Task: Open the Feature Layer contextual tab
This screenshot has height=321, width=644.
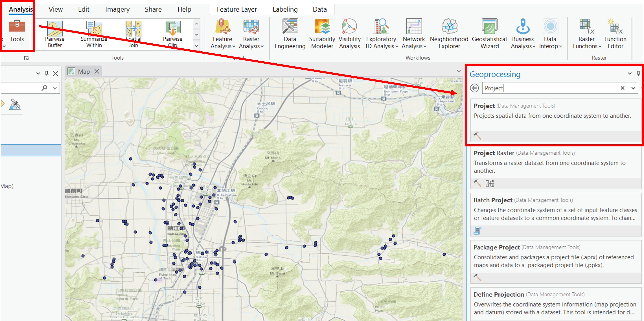Action: (x=237, y=9)
